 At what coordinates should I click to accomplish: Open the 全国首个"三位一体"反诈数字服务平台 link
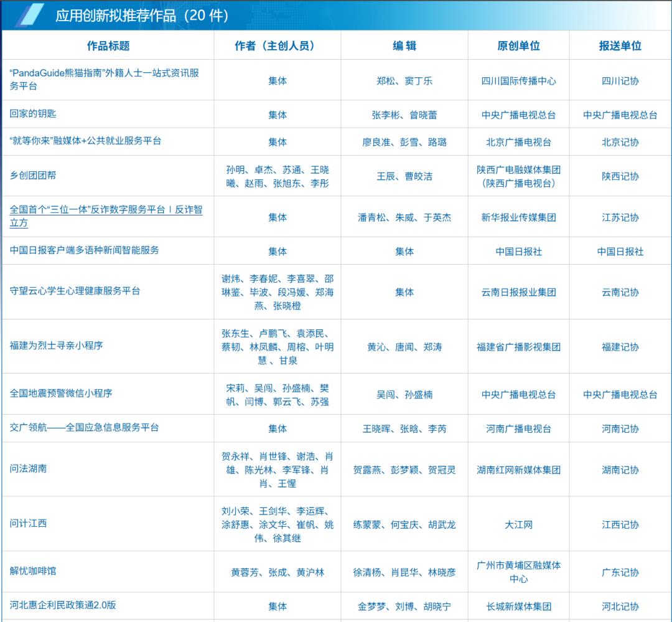(x=106, y=216)
